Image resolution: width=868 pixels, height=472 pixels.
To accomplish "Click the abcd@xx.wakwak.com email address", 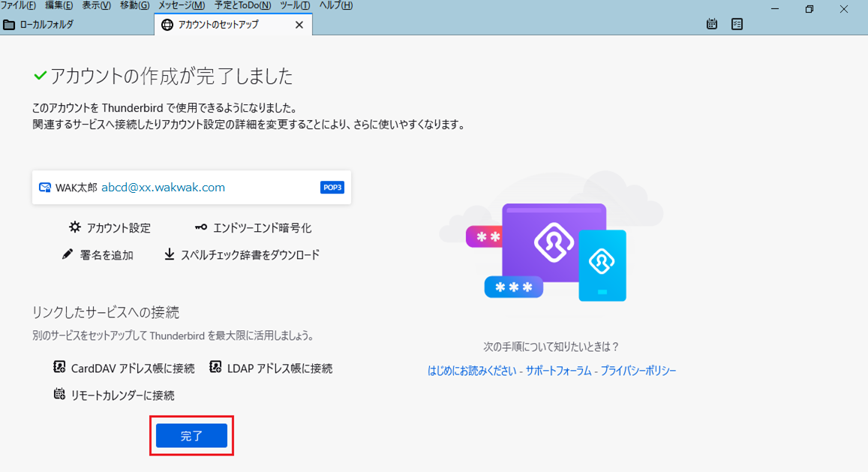I will click(x=163, y=188).
